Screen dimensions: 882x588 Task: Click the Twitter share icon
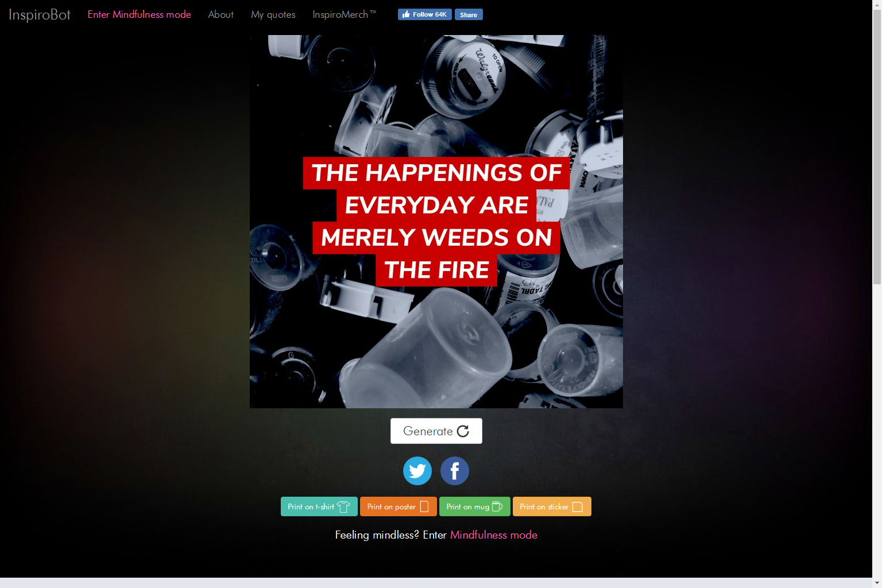click(417, 471)
